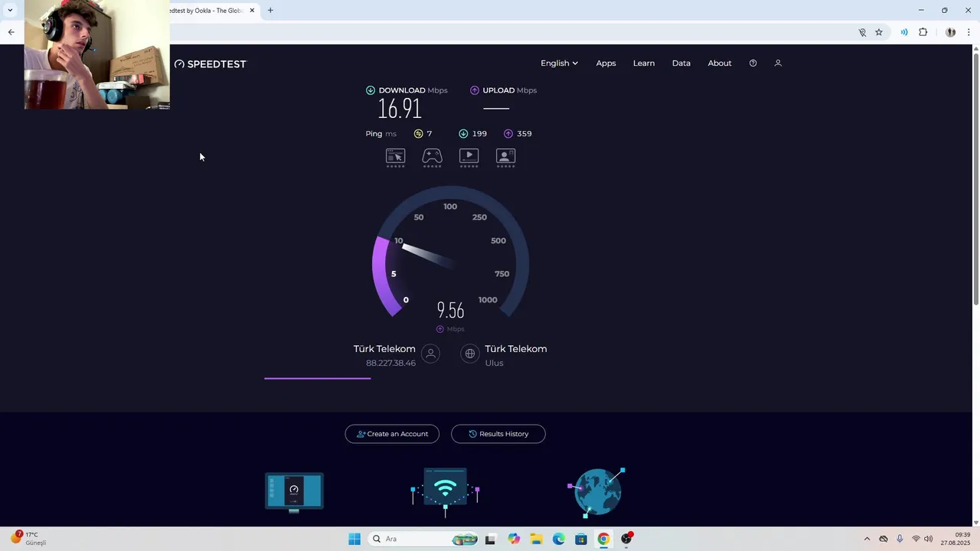The height and width of the screenshot is (551, 980).
Task: Click the server globe icon
Action: pyautogui.click(x=470, y=354)
